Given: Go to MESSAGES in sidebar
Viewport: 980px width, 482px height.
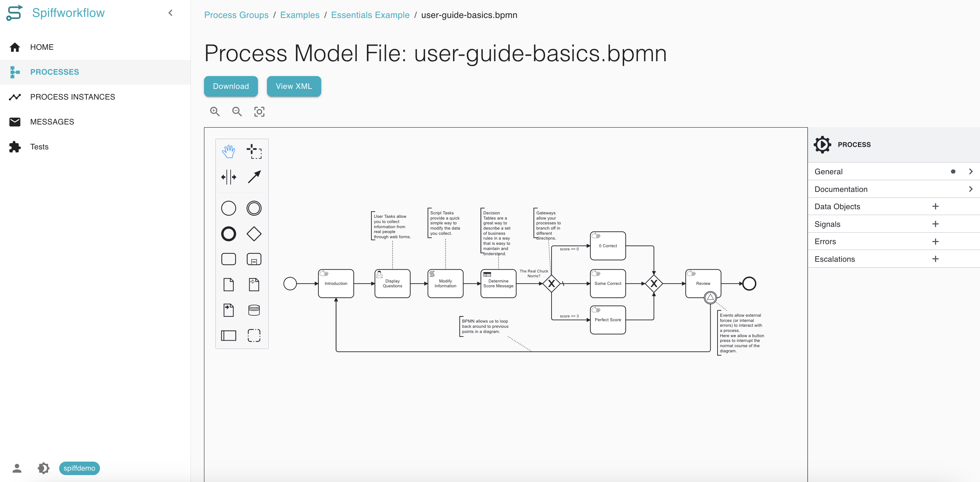Looking at the screenshot, I should [52, 122].
